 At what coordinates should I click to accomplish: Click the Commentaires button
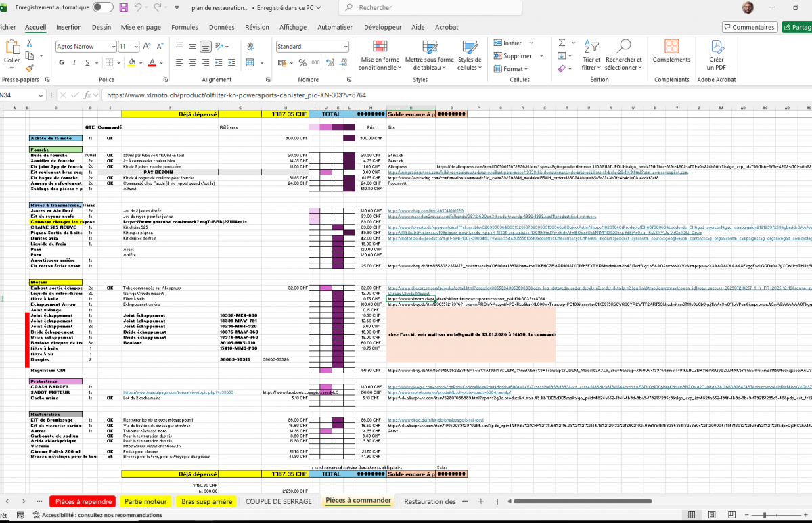click(749, 27)
